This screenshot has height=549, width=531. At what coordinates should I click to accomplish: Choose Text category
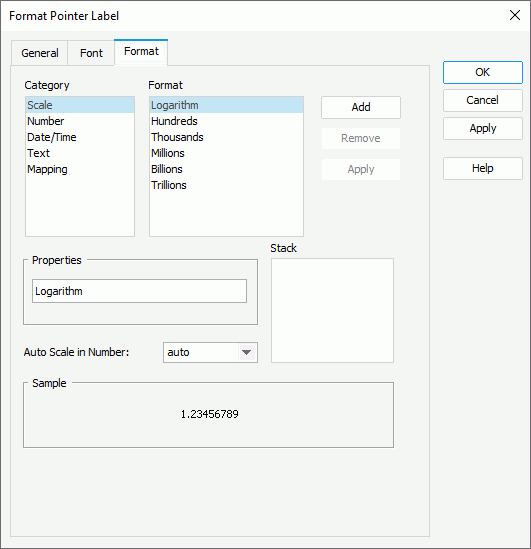(x=80, y=153)
